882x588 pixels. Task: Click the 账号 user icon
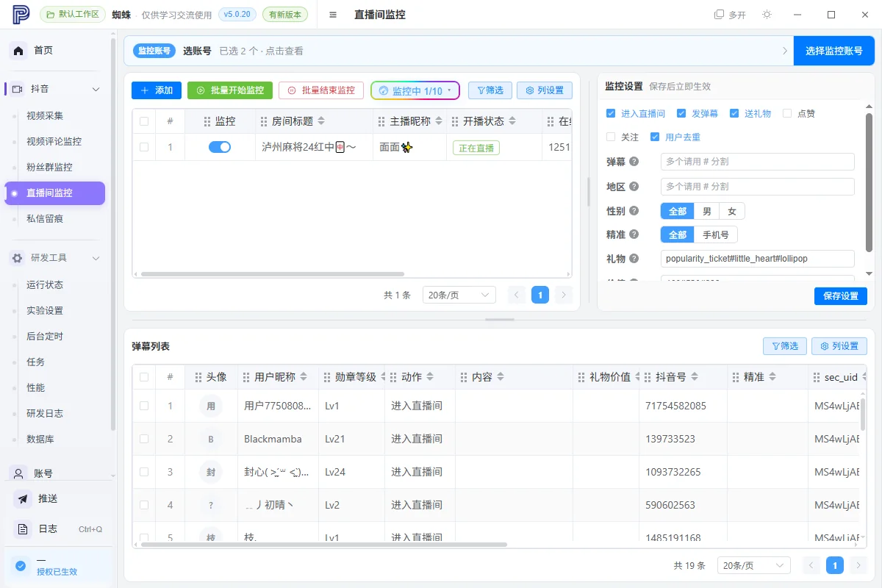click(20, 473)
